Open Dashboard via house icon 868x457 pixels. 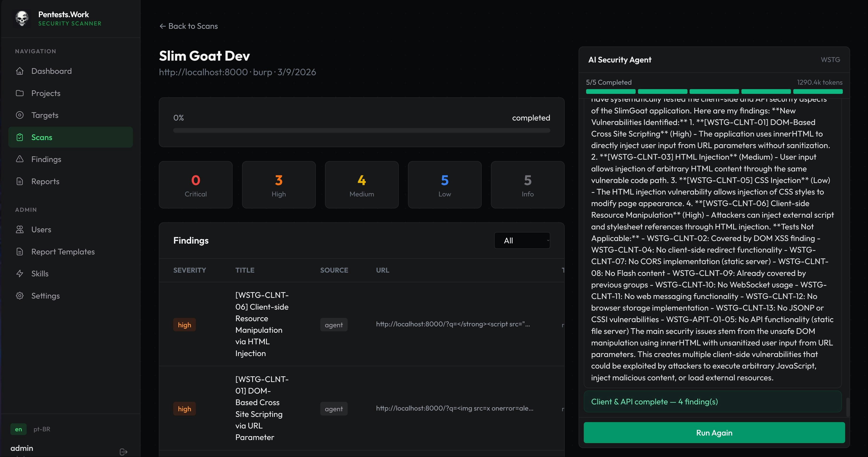coord(20,71)
